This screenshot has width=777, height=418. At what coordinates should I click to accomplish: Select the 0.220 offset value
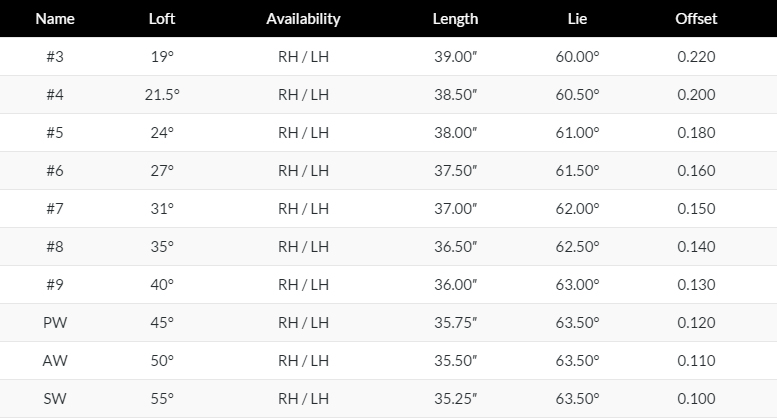point(696,56)
